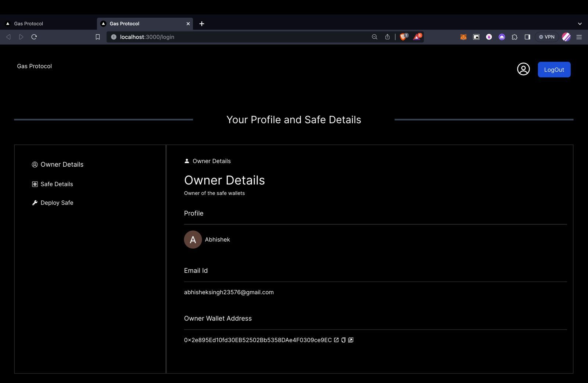The image size is (588, 383).
Task: Select Safe Details in the sidebar
Action: 53,184
